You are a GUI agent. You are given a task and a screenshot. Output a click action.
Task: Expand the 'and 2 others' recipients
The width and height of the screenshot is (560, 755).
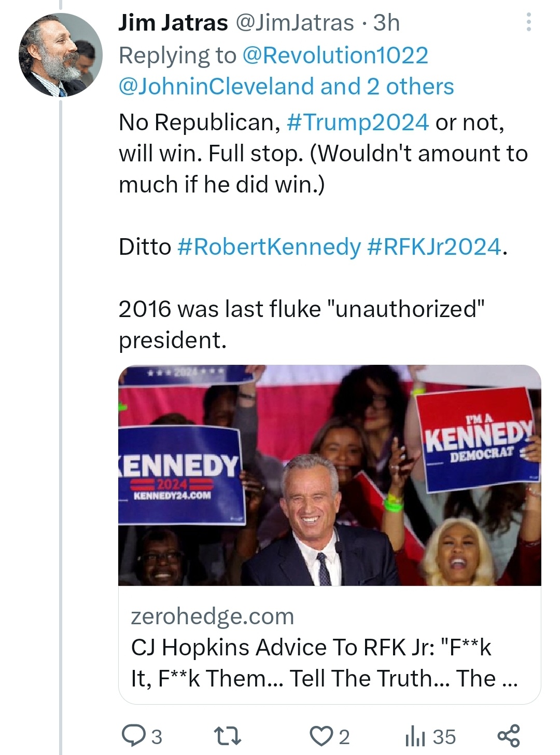387,87
